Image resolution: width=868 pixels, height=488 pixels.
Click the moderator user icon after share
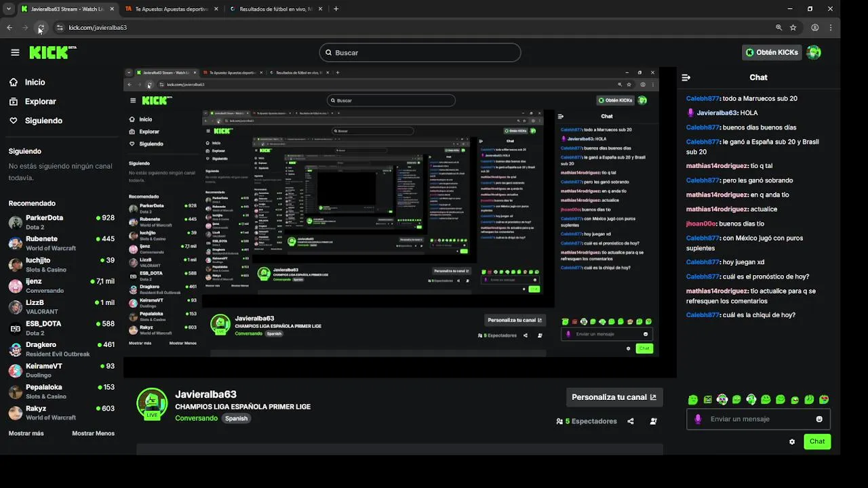click(x=653, y=421)
